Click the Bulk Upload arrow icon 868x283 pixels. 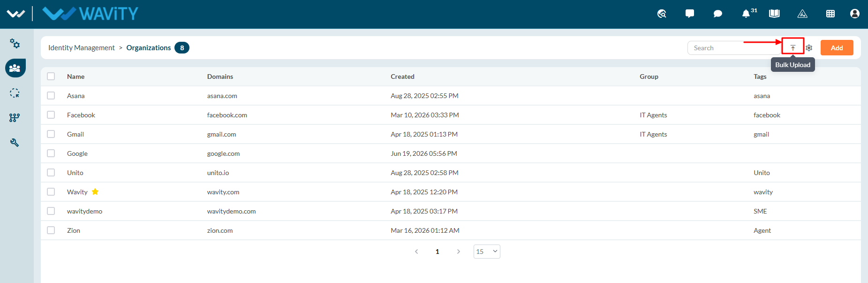coord(793,48)
